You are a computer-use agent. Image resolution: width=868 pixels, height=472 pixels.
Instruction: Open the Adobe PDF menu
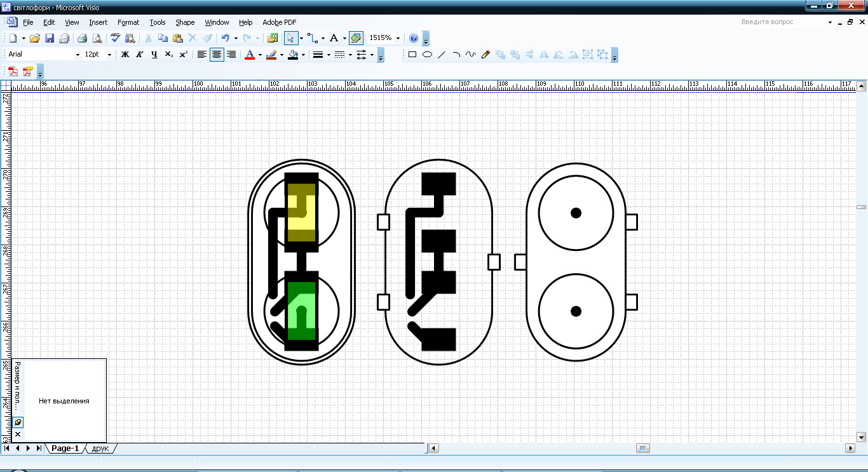[x=279, y=22]
